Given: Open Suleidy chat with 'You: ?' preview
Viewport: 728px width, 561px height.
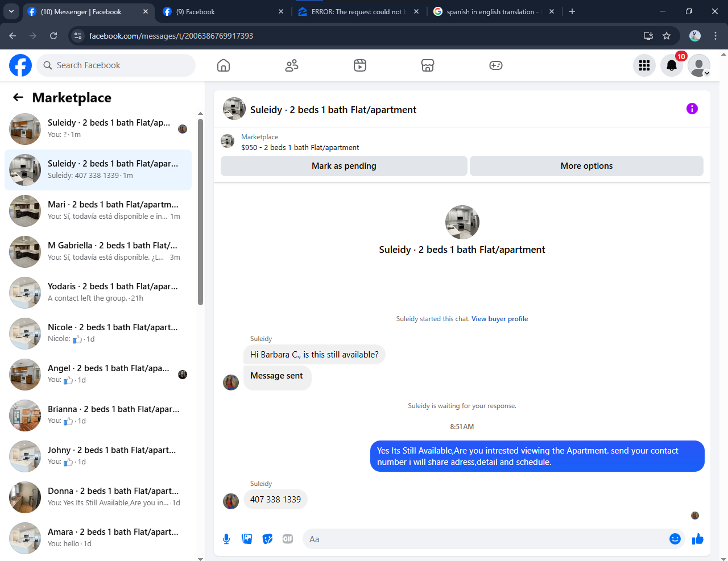Looking at the screenshot, I should pyautogui.click(x=98, y=129).
